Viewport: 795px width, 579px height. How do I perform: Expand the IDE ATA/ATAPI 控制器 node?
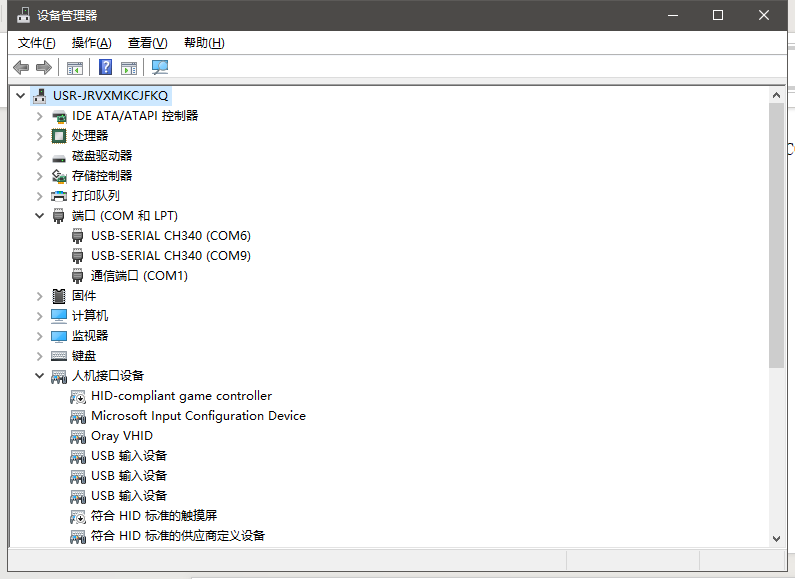coord(40,116)
